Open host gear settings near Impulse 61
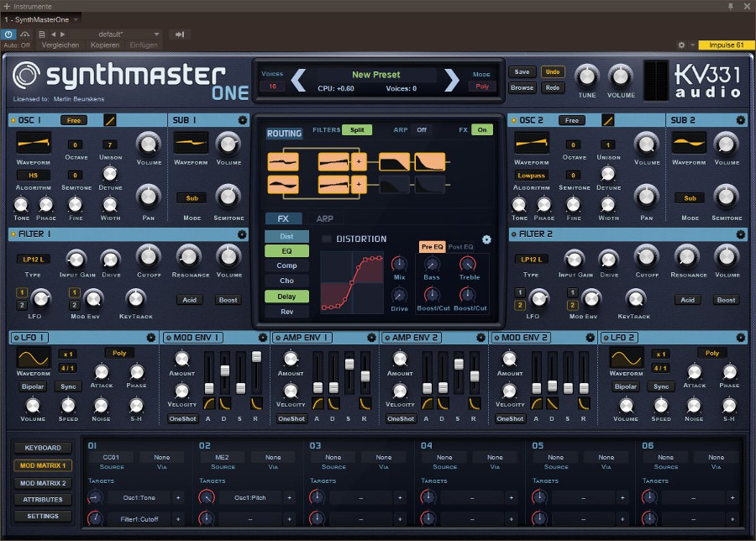This screenshot has width=756, height=541. [x=681, y=45]
